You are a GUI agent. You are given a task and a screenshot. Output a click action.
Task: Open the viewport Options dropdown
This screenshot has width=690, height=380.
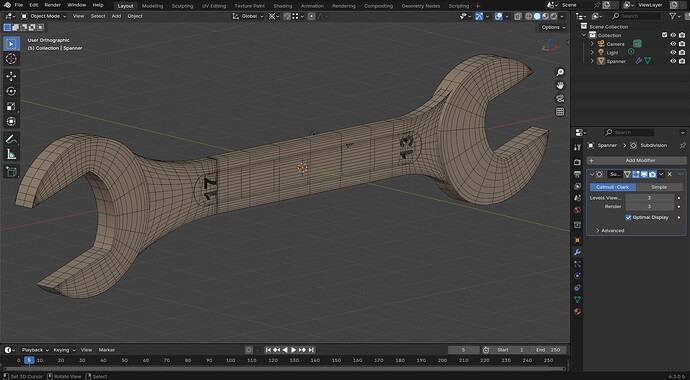click(x=553, y=27)
